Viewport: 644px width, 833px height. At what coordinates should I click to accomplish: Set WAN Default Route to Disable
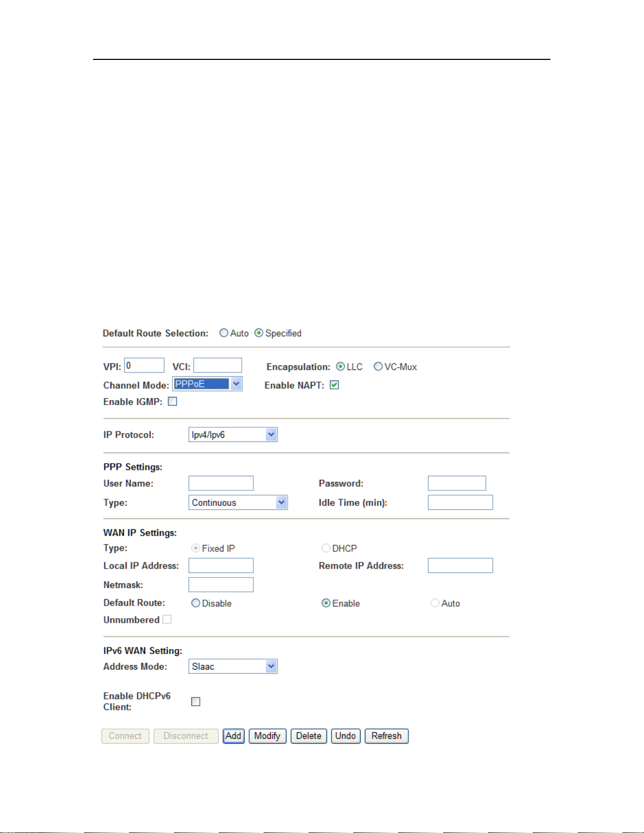[x=196, y=603]
